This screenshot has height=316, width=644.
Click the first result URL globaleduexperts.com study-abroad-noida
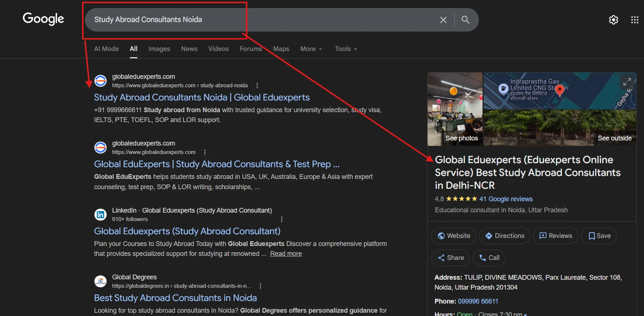[180, 85]
